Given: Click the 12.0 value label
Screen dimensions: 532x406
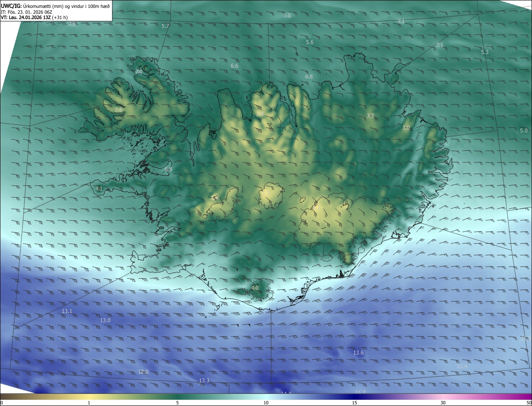Looking at the screenshot, I should click(x=143, y=372).
